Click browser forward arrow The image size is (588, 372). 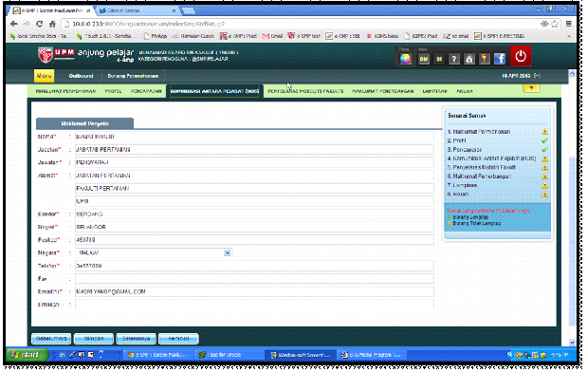pos(27,24)
